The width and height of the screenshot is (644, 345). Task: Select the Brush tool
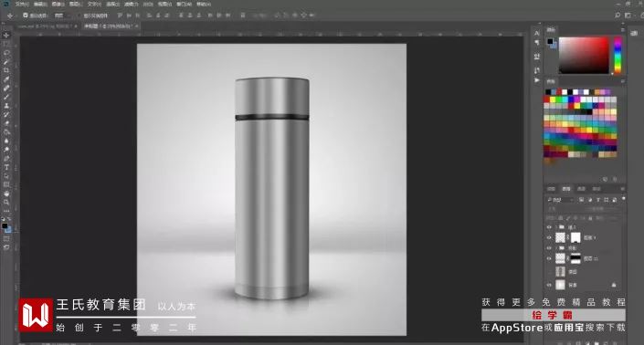point(6,98)
